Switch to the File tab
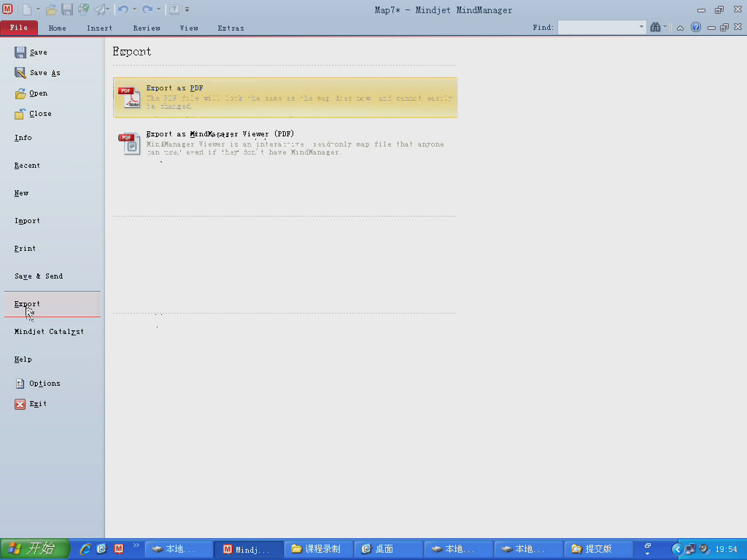This screenshot has height=560, width=747. [x=19, y=28]
